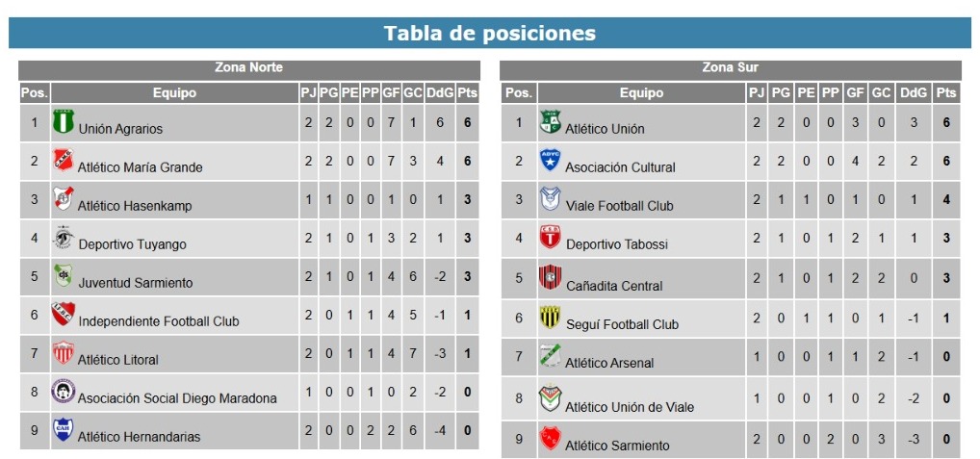The height and width of the screenshot is (459, 980).
Task: Select the Zona Sur table header
Action: point(731,68)
